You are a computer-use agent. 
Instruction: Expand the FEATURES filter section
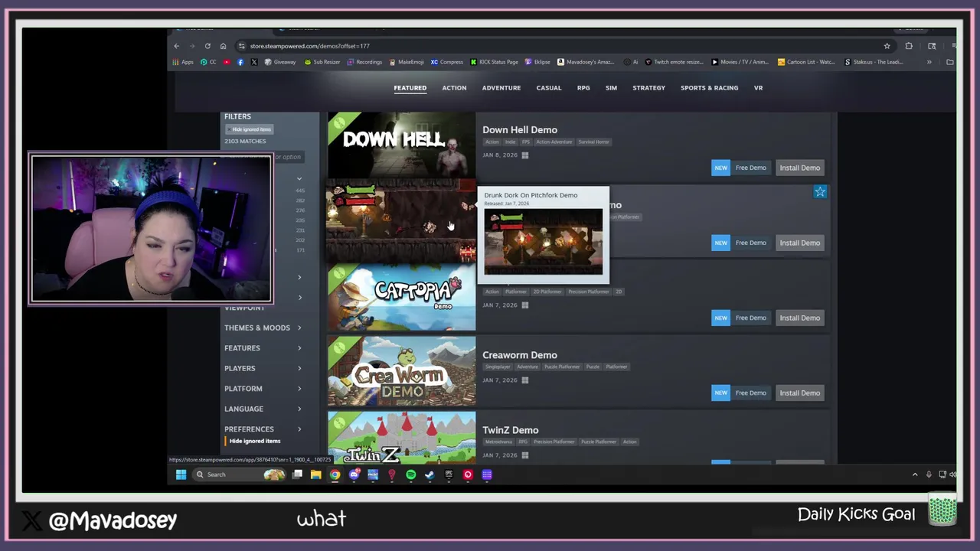pos(263,348)
